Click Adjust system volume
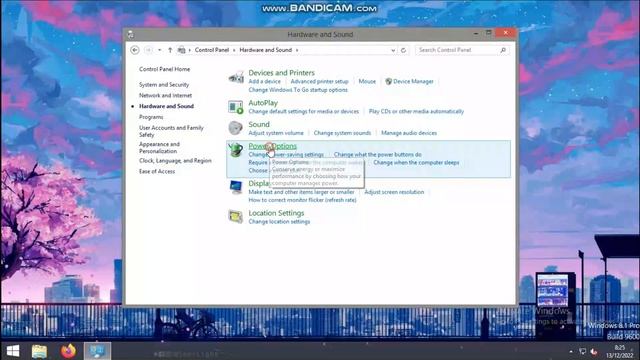 point(276,133)
